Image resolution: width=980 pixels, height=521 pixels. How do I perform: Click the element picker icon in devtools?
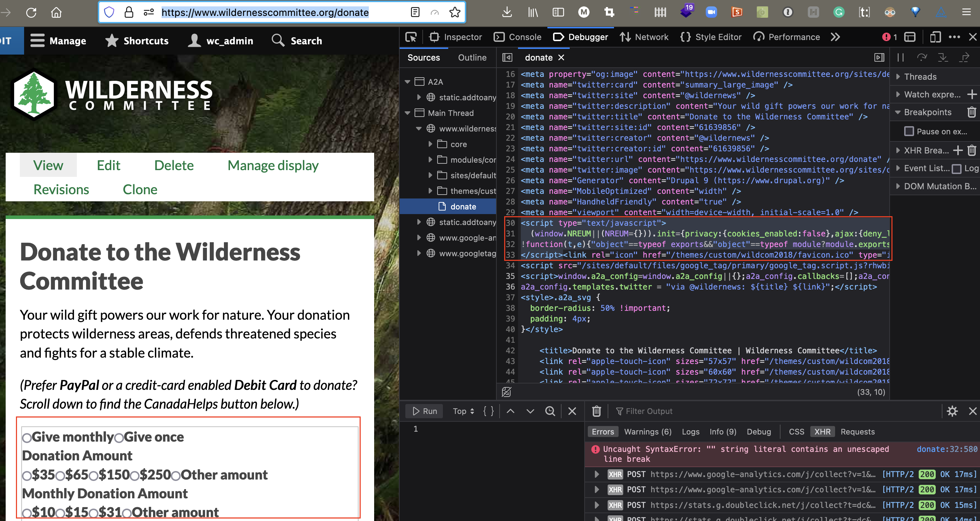tap(411, 37)
